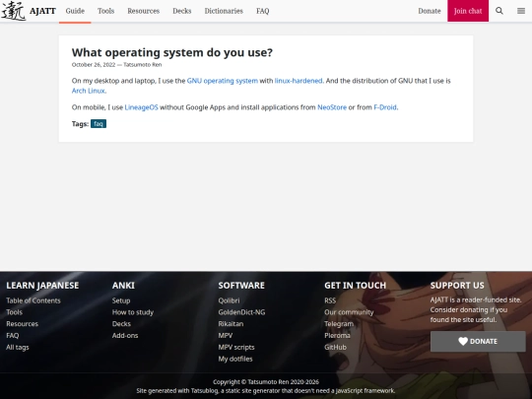Open How to study footer link
Viewport: 532px width, 399px height.
tap(133, 312)
